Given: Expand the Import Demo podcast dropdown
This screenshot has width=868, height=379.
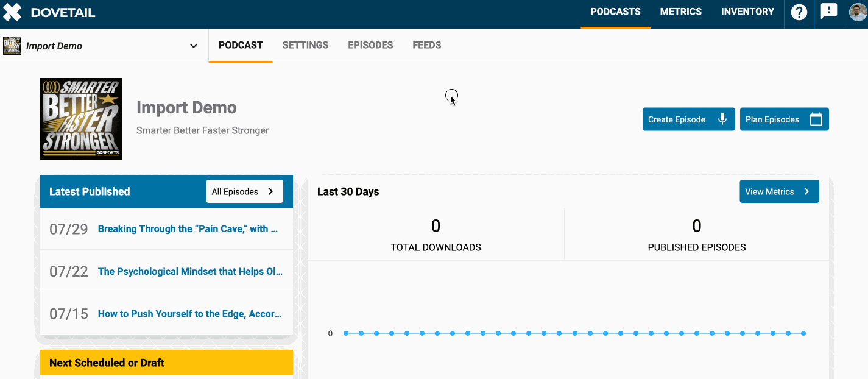Looking at the screenshot, I should click(x=194, y=46).
